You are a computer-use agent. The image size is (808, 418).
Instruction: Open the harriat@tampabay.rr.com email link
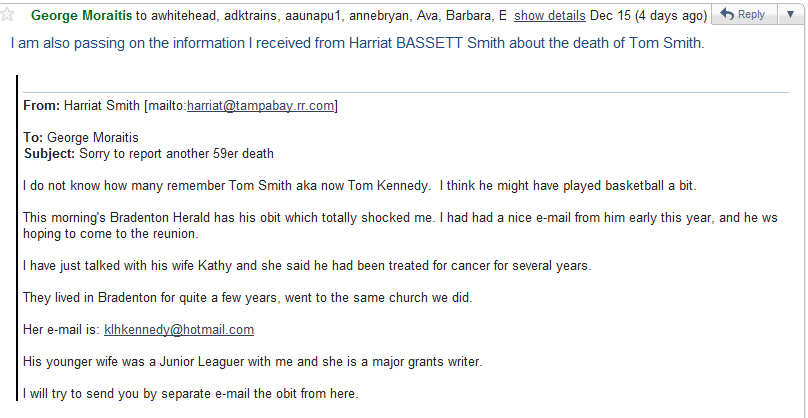pos(261,106)
